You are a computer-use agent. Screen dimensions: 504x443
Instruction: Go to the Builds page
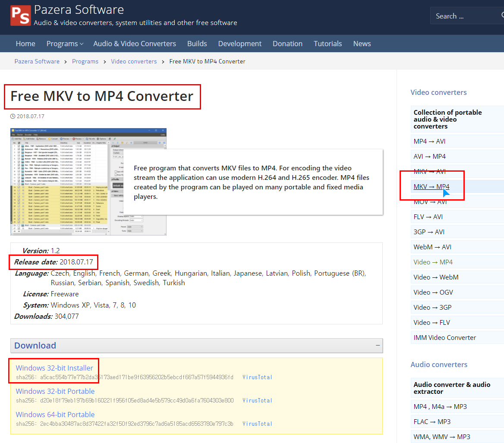pos(197,44)
